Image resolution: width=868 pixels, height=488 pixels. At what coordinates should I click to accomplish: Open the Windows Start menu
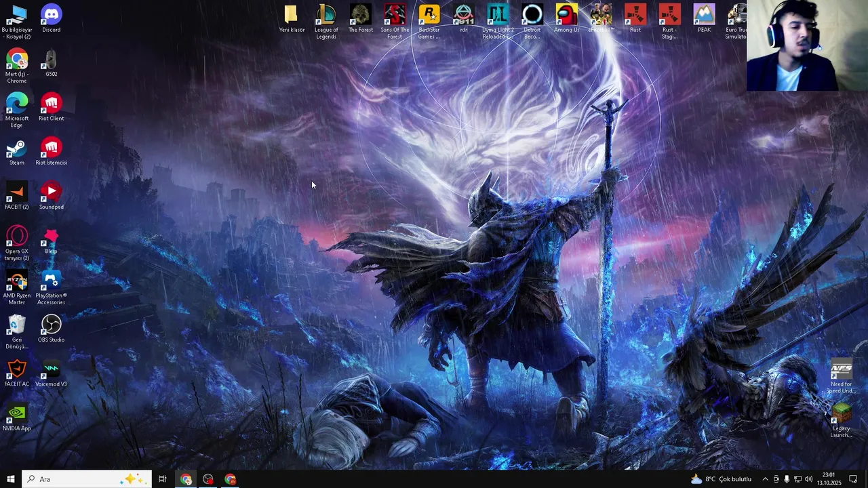(x=10, y=479)
